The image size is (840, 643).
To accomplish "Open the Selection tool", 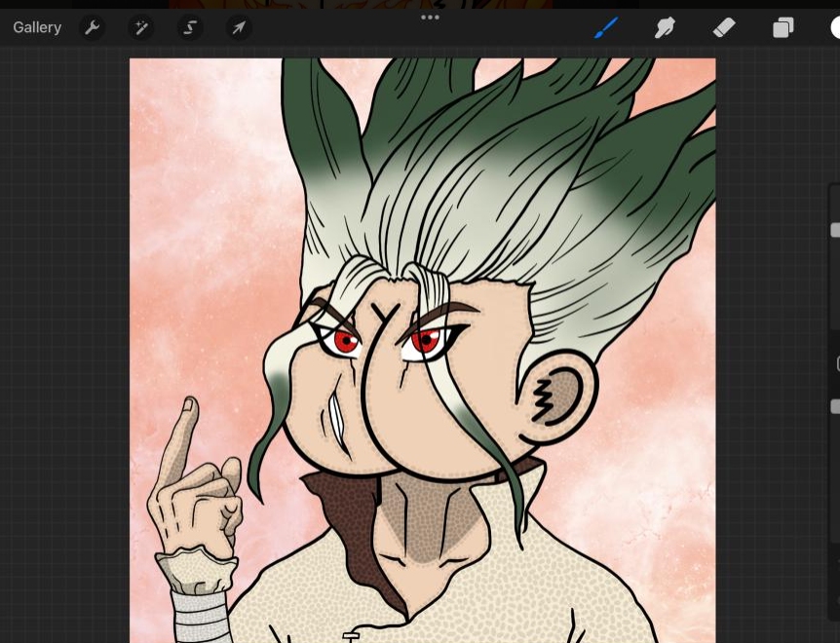I will coord(190,27).
